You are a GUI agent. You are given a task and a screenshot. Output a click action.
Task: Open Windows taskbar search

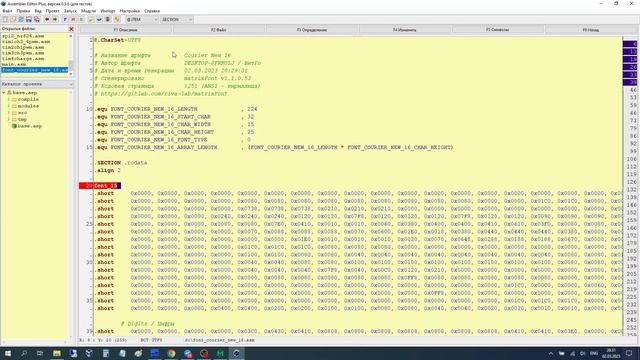pos(24,353)
